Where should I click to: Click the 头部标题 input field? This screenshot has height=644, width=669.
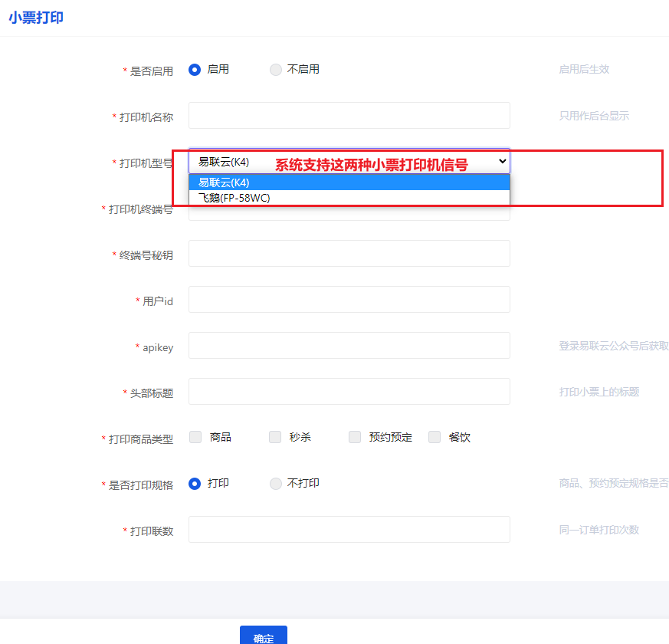click(349, 391)
